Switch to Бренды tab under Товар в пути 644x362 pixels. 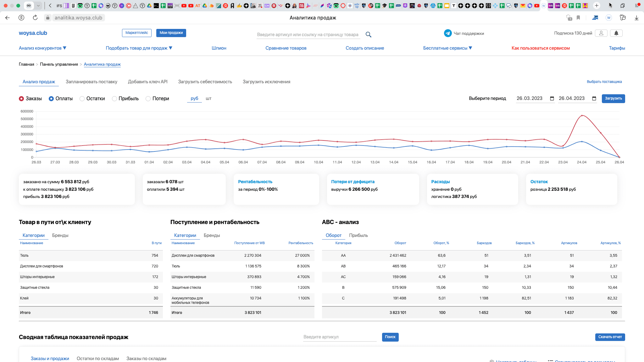point(60,235)
